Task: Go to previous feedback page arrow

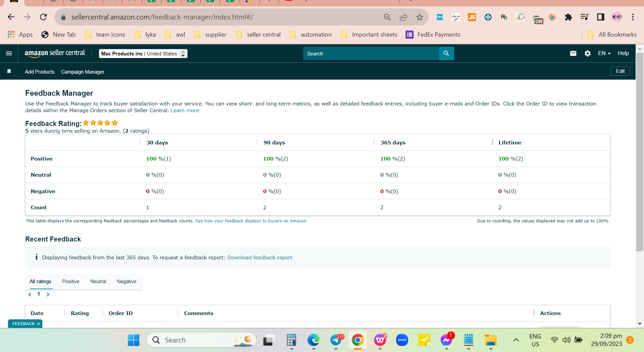Action: click(30, 295)
